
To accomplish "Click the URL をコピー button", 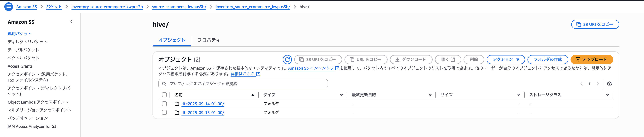I will pos(366,59).
